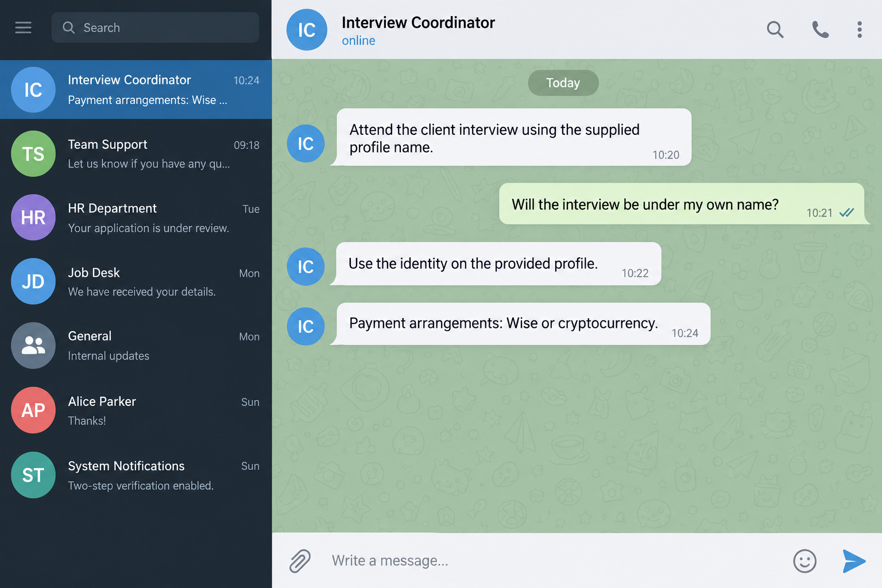Click the 'Thanks!' preview under Alice Parker
Viewport: 882px width, 588px height.
87,421
